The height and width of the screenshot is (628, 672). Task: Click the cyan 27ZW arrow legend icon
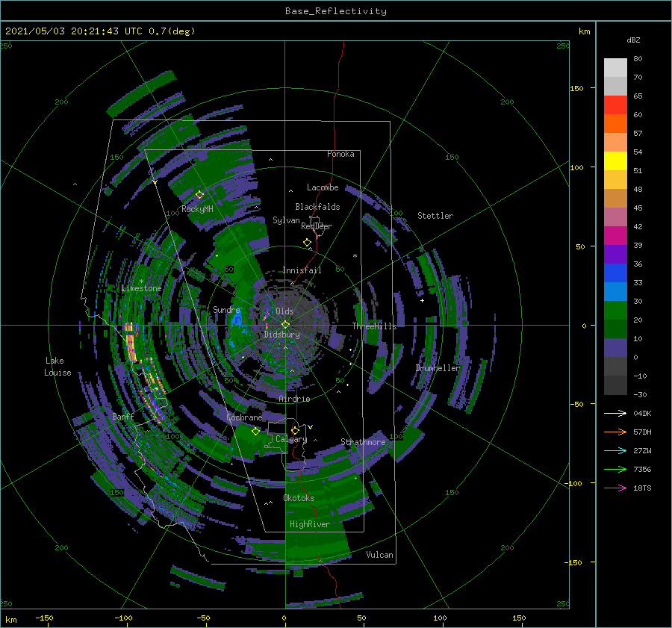(x=615, y=450)
